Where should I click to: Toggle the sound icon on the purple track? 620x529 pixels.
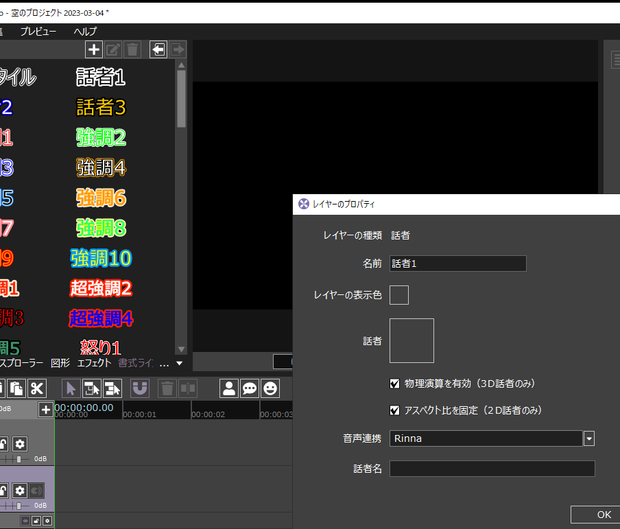(x=37, y=491)
